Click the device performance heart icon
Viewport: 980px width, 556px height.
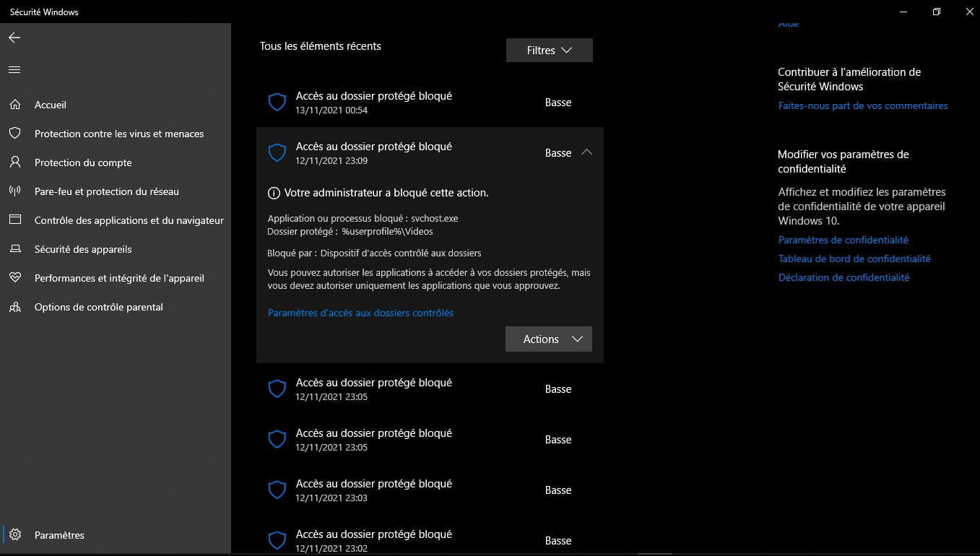click(14, 278)
